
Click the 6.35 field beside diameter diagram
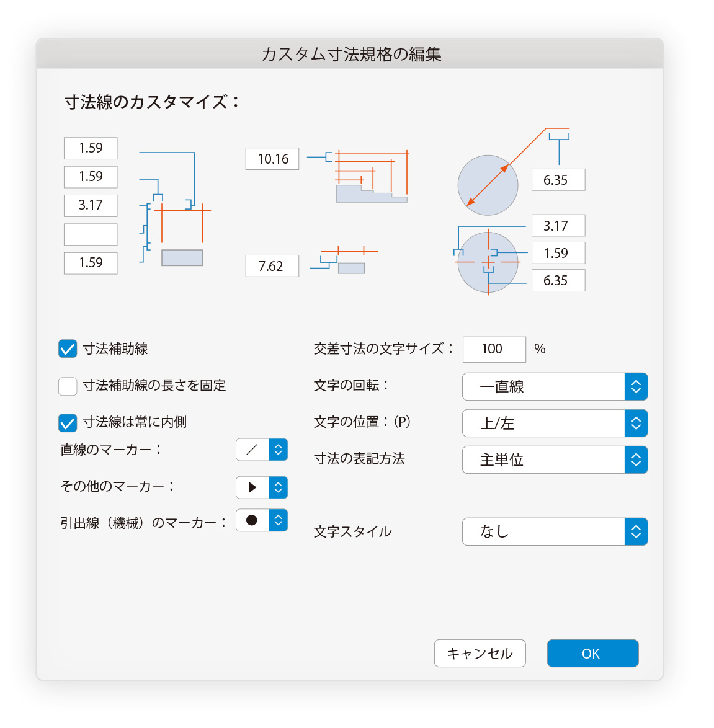tap(558, 180)
